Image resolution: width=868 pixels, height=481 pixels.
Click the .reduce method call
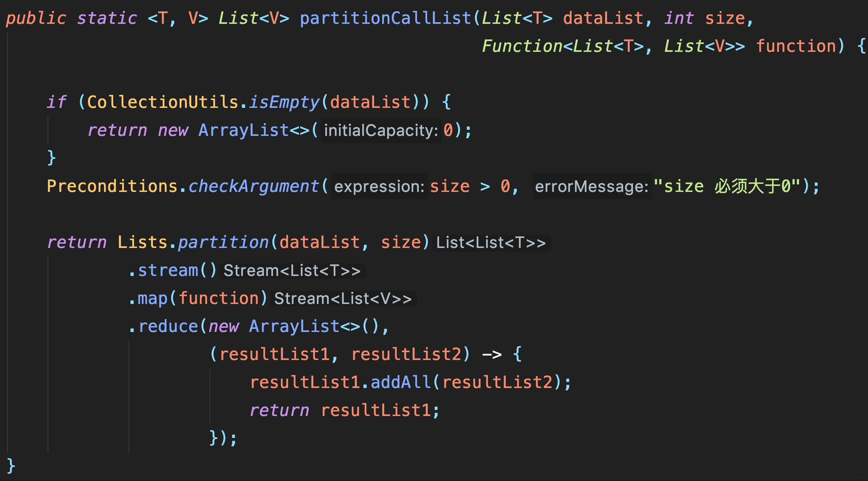[168, 327]
